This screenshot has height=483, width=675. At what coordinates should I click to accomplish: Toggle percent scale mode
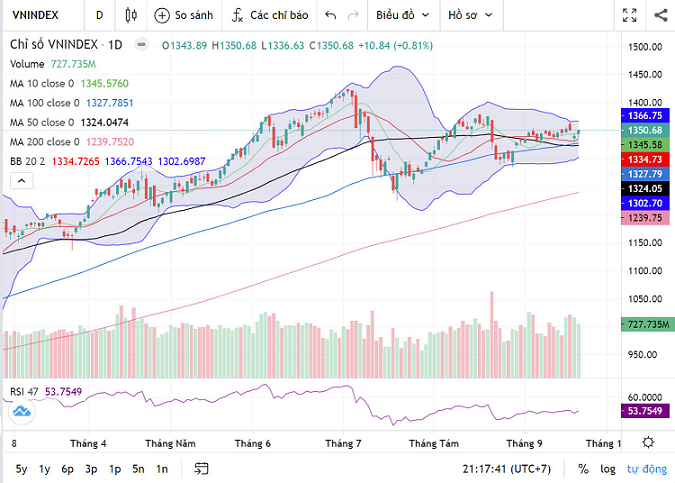[582, 468]
